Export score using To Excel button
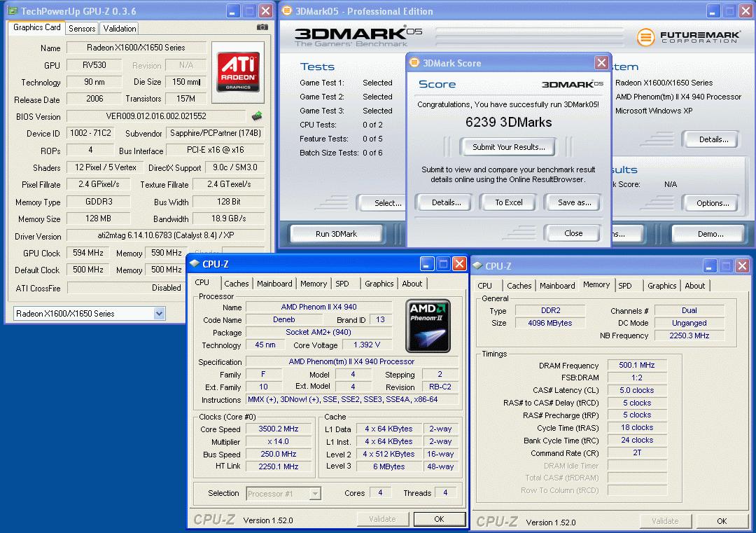This screenshot has height=533, width=756. (509, 202)
